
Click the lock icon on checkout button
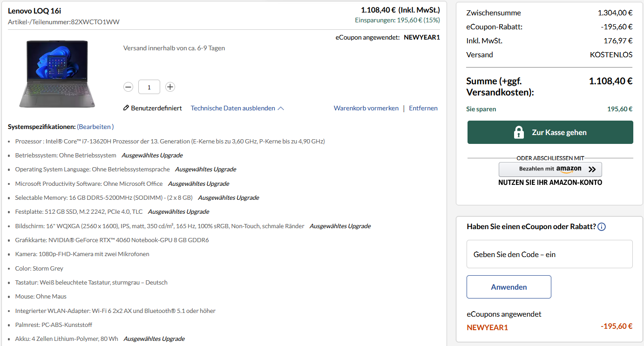tap(519, 132)
